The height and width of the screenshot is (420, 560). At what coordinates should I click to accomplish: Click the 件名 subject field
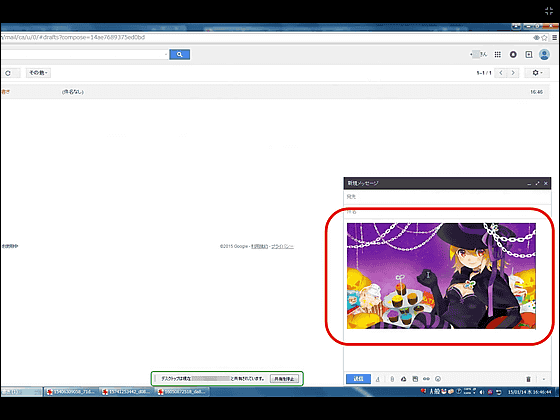click(447, 212)
